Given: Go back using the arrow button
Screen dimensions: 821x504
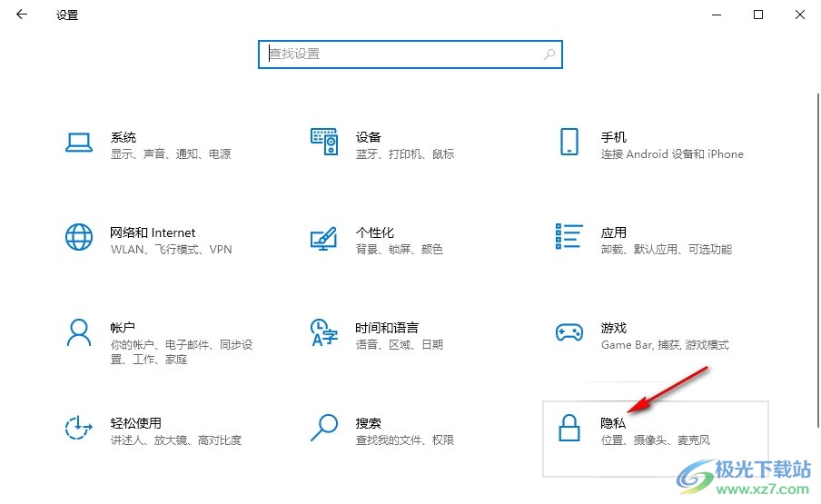Looking at the screenshot, I should click(22, 15).
